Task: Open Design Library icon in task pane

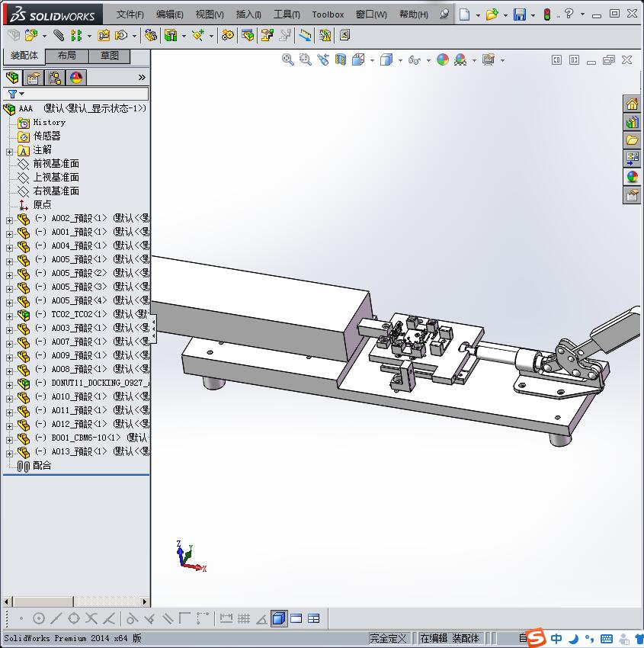Action: 632,122
